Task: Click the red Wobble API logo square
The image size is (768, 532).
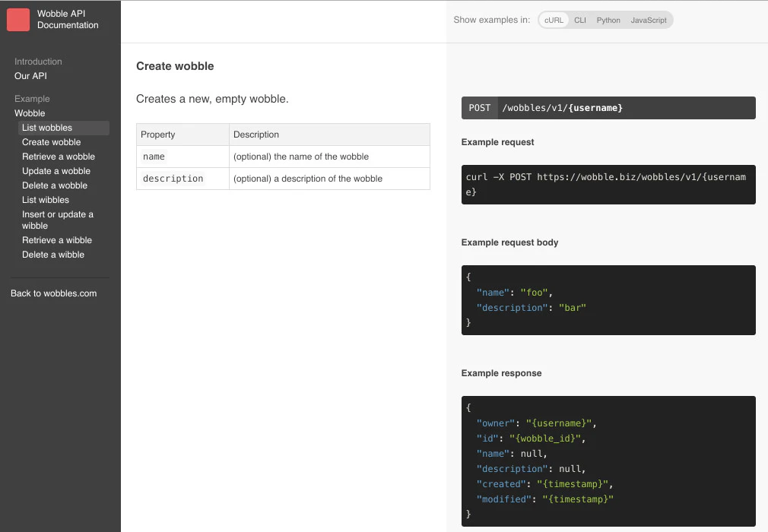Action: [18, 20]
